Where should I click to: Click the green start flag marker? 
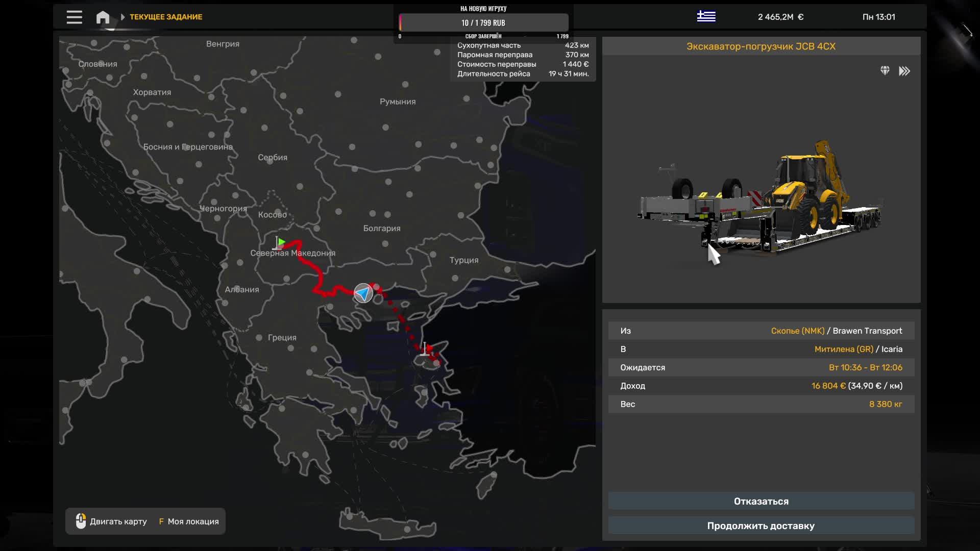pos(280,243)
